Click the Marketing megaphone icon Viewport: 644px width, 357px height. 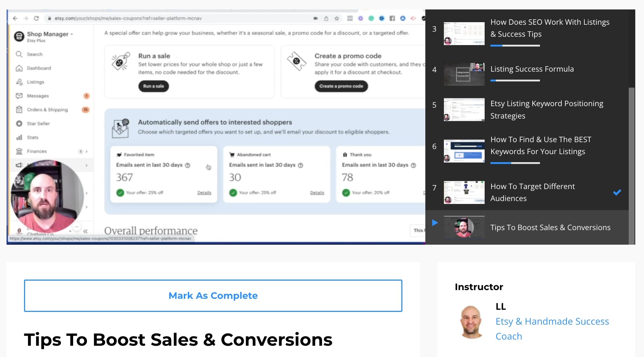[x=19, y=165]
